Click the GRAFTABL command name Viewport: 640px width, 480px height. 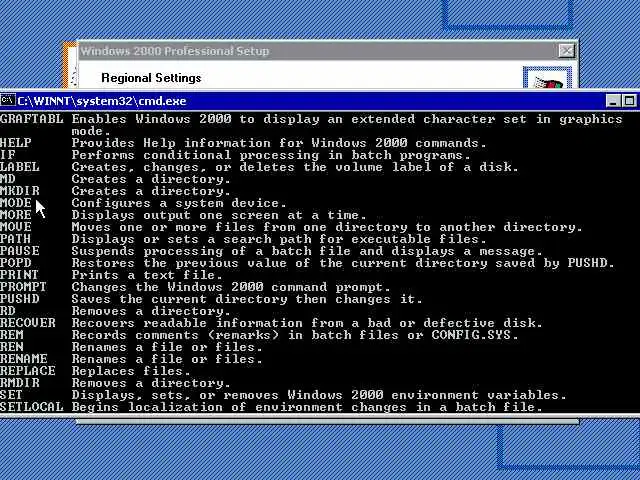pyautogui.click(x=31, y=119)
